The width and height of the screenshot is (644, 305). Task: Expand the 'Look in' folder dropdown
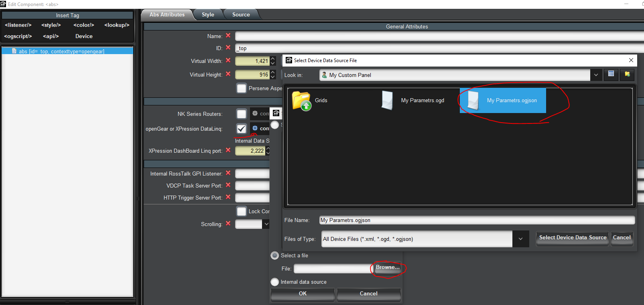point(596,75)
